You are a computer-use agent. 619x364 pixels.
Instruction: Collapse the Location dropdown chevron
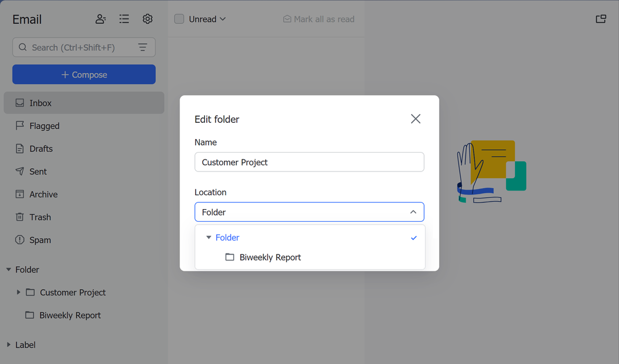coord(413,212)
